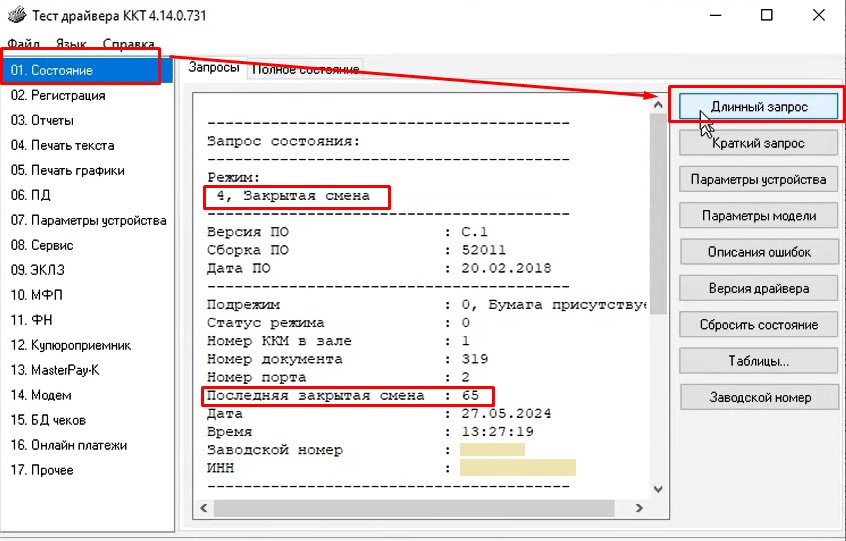Open the 15. БД чеков section
Image resolution: width=846 pixels, height=541 pixels.
tap(87, 420)
